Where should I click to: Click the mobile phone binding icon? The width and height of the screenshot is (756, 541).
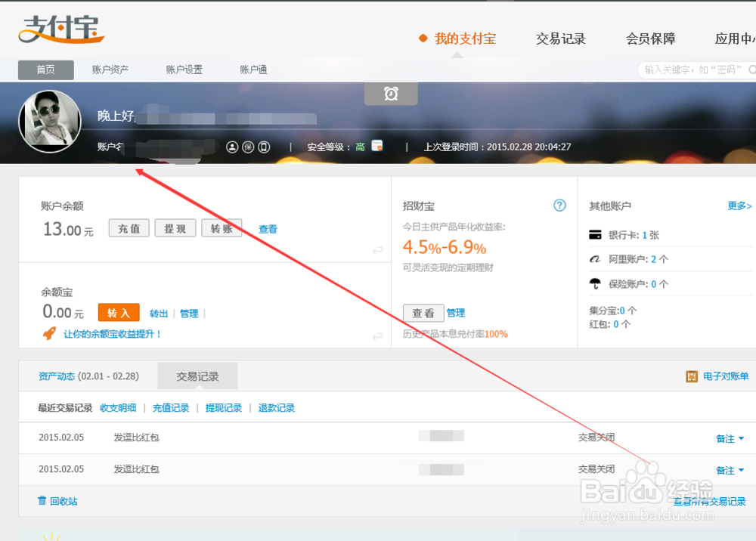(264, 147)
